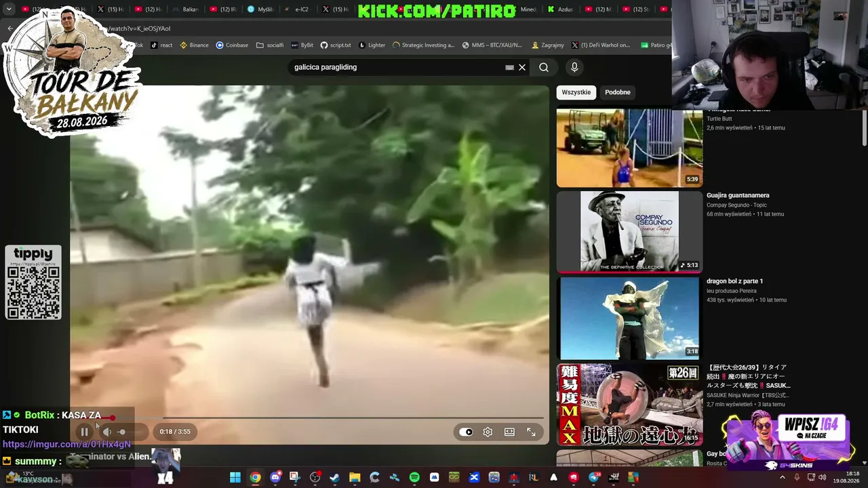This screenshot has width=868, height=488.
Task: Open the DeFi Warhol bookmark
Action: tap(601, 45)
